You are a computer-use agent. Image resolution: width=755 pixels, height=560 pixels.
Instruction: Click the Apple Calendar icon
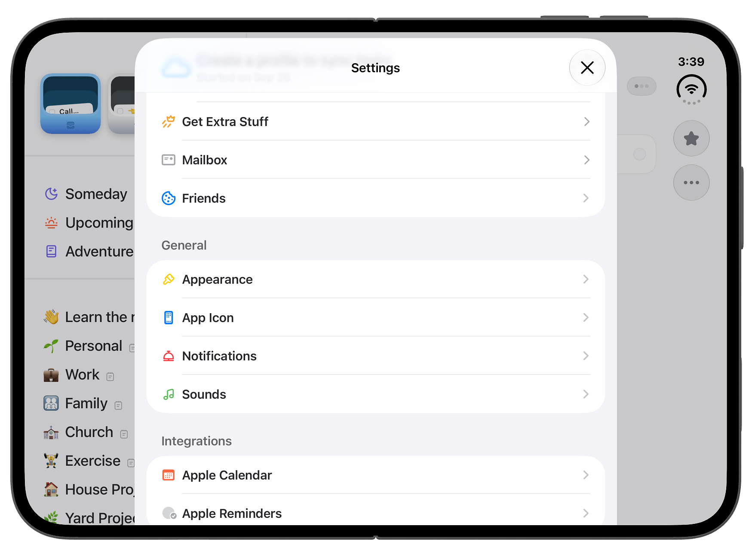[169, 475]
